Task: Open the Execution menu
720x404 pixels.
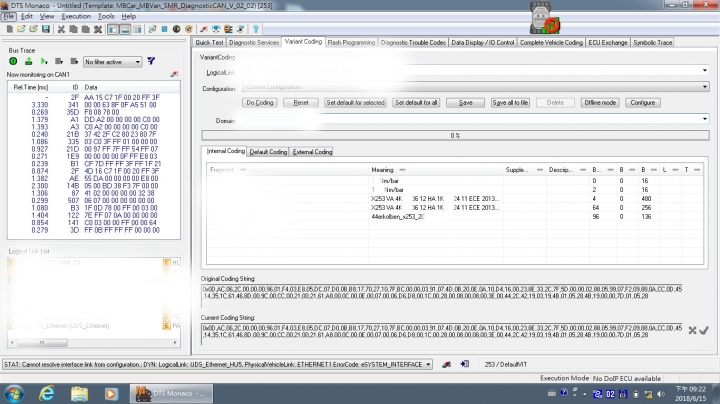Action: [x=76, y=17]
